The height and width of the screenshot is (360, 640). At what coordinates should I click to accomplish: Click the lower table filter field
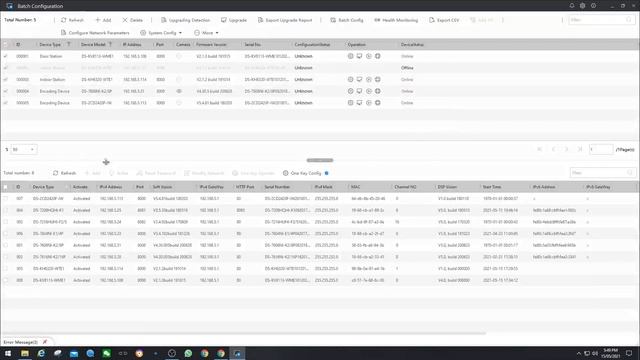602,173
